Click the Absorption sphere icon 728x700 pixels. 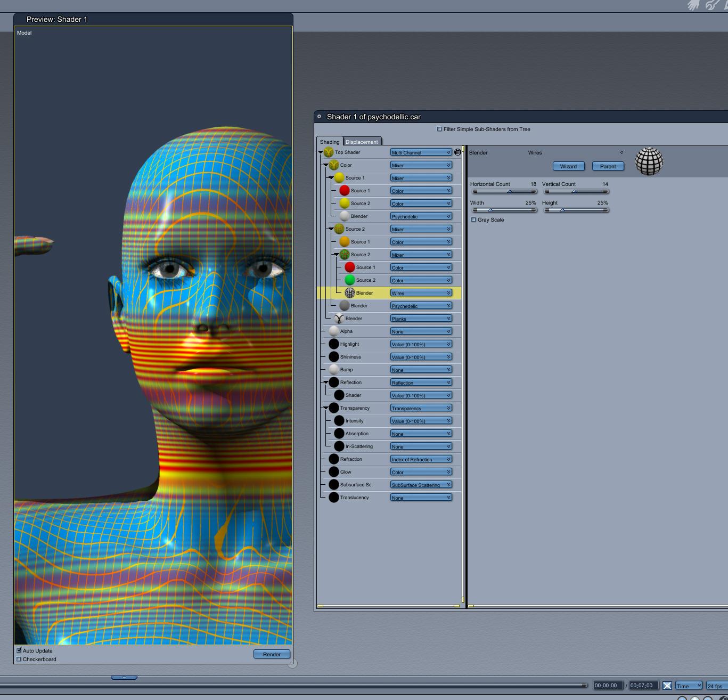(x=339, y=434)
